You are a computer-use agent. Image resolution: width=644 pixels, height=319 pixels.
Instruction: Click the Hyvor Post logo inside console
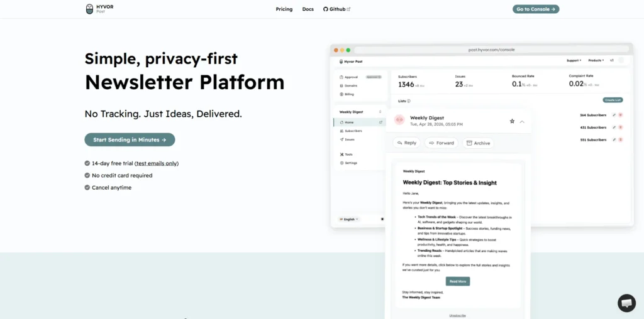tap(351, 62)
